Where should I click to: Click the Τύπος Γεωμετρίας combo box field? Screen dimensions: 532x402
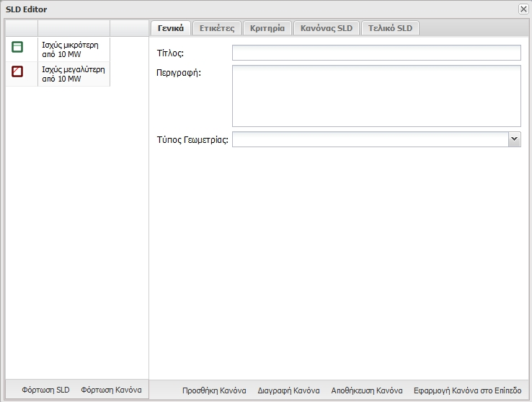[369, 139]
